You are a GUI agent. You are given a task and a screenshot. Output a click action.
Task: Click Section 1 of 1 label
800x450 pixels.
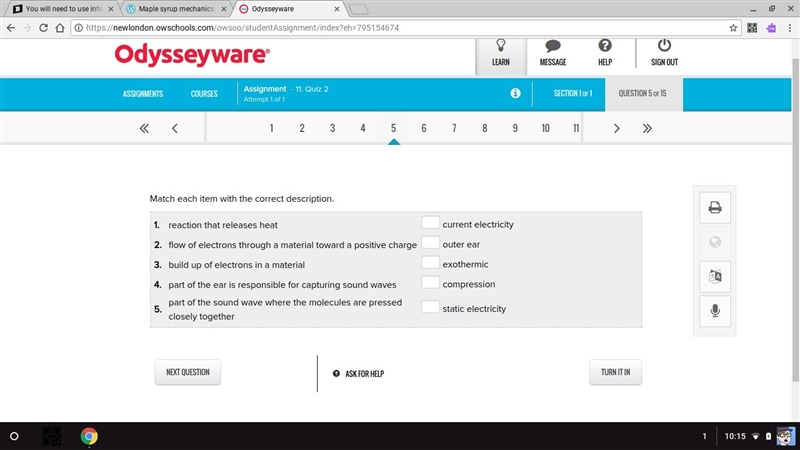tap(573, 93)
